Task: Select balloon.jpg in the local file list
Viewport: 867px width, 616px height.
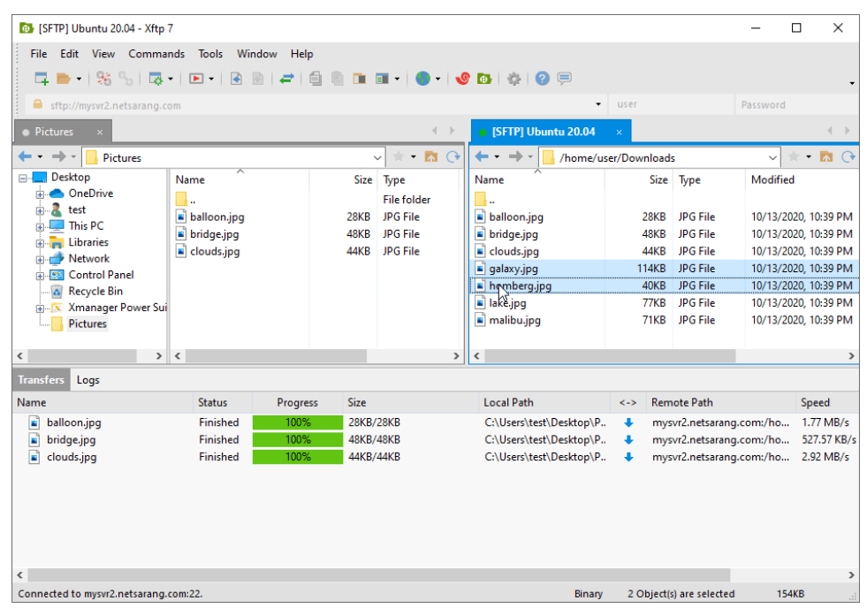Action: point(217,217)
